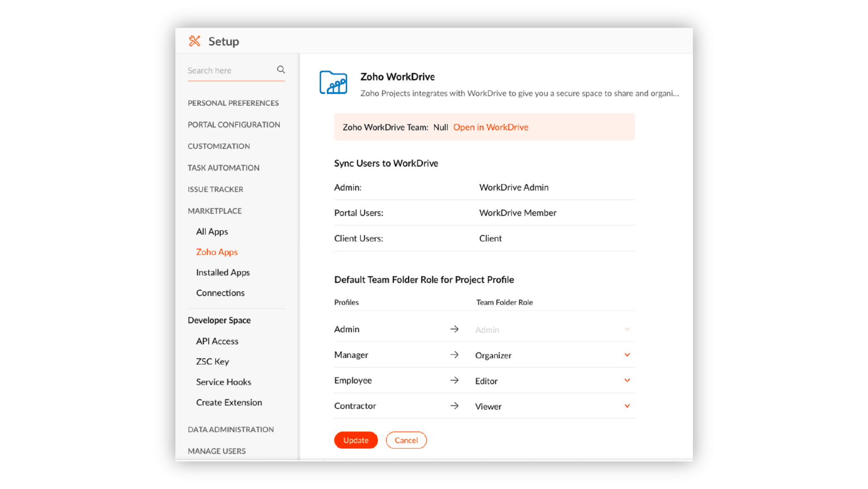Expand Employee Team Folder Role dropdown

tap(627, 380)
